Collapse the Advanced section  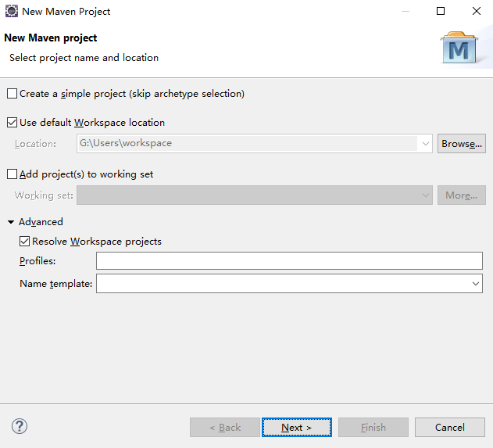11,222
